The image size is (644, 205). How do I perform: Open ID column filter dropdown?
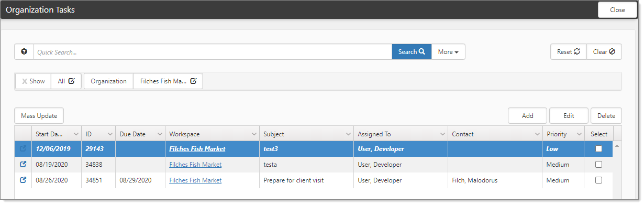(x=110, y=134)
